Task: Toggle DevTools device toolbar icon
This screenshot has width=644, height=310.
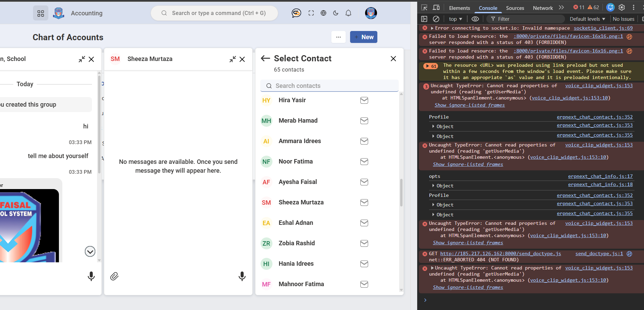Action: click(436, 7)
